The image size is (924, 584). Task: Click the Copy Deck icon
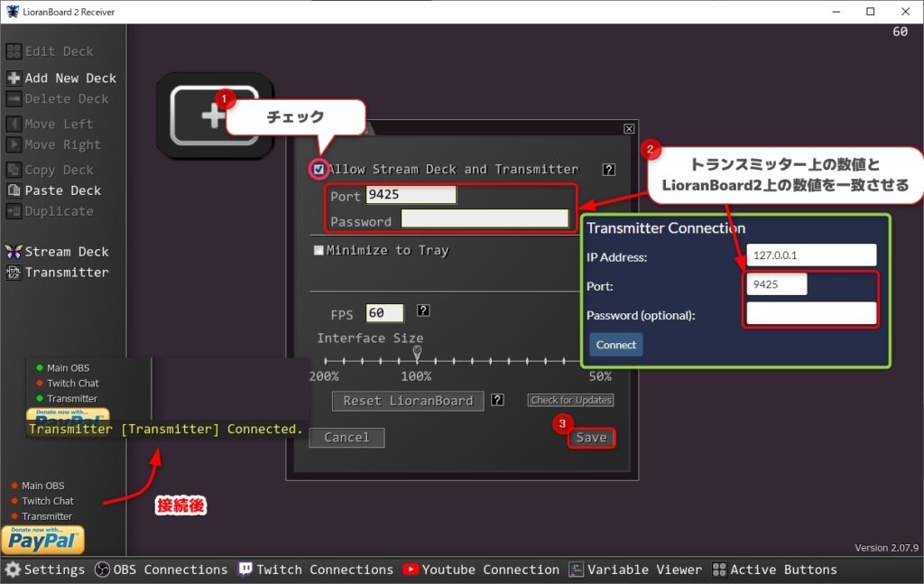coord(14,170)
